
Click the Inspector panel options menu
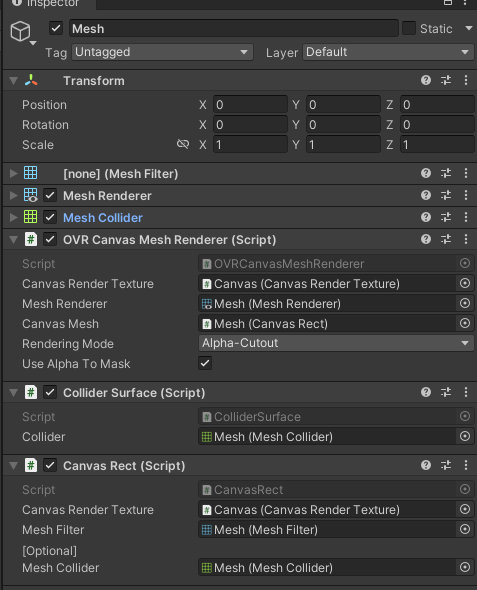coord(466,3)
